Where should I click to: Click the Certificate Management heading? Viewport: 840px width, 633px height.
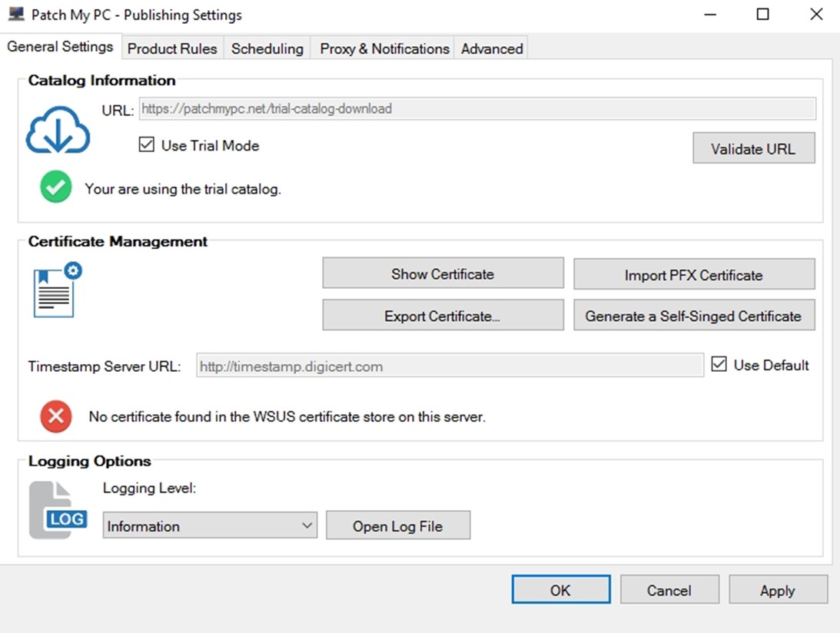click(x=118, y=241)
